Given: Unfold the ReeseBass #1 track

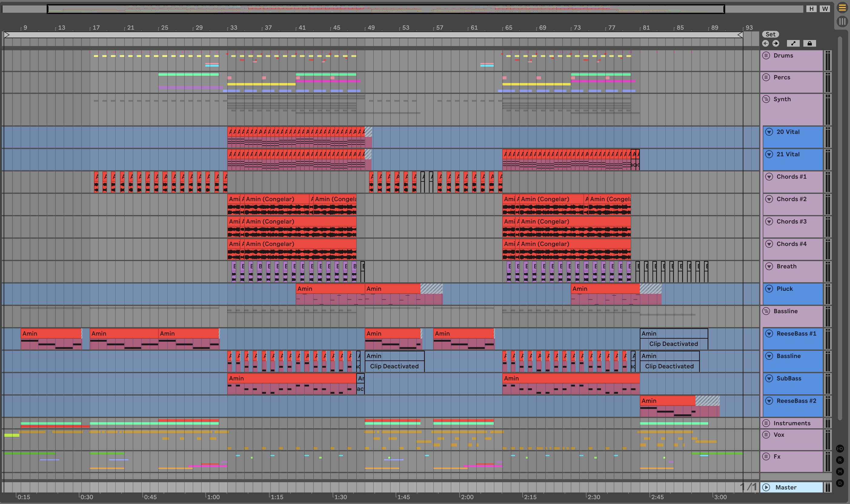Looking at the screenshot, I should click(769, 333).
